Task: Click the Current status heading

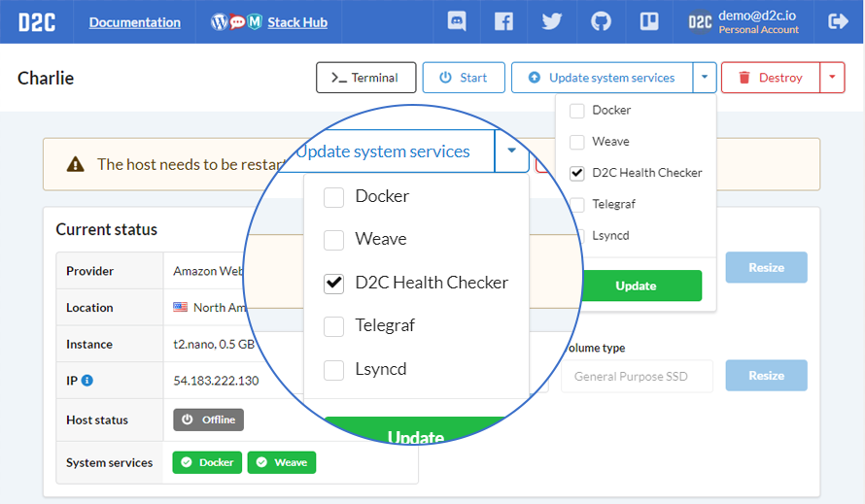Action: coord(107,229)
